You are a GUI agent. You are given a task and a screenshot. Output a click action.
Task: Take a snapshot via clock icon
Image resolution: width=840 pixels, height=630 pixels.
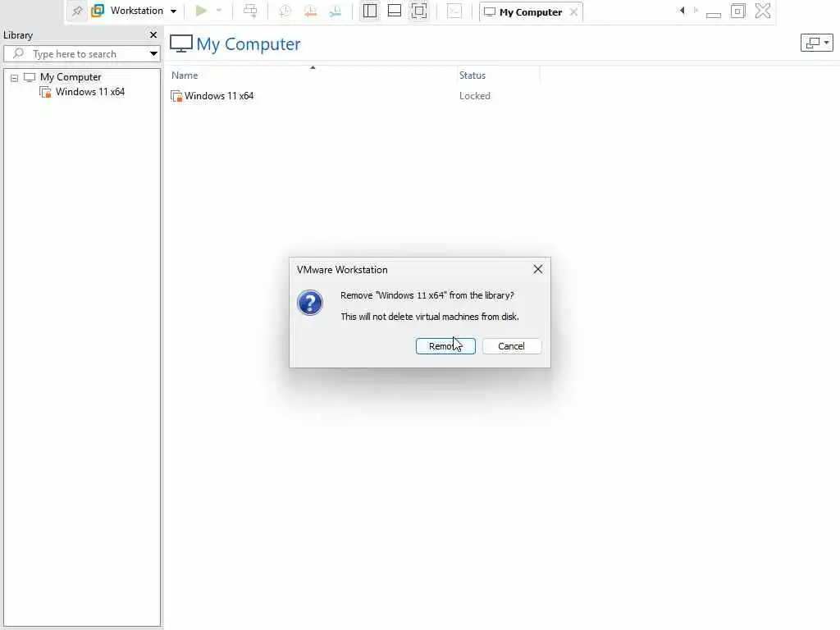285,11
